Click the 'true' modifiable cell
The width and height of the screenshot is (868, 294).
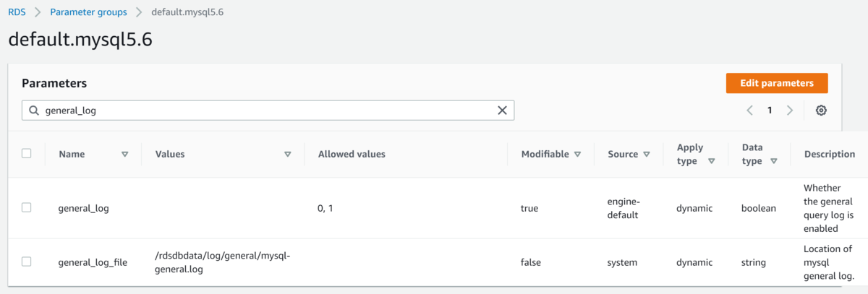(x=529, y=208)
